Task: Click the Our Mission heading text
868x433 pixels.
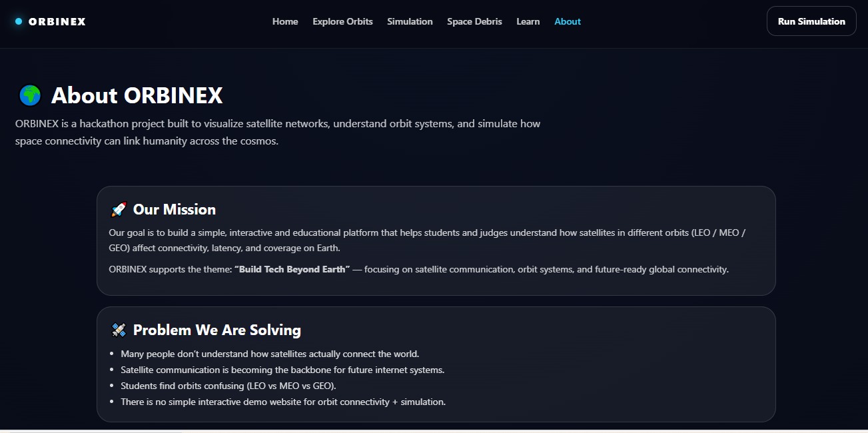Action: click(x=175, y=210)
